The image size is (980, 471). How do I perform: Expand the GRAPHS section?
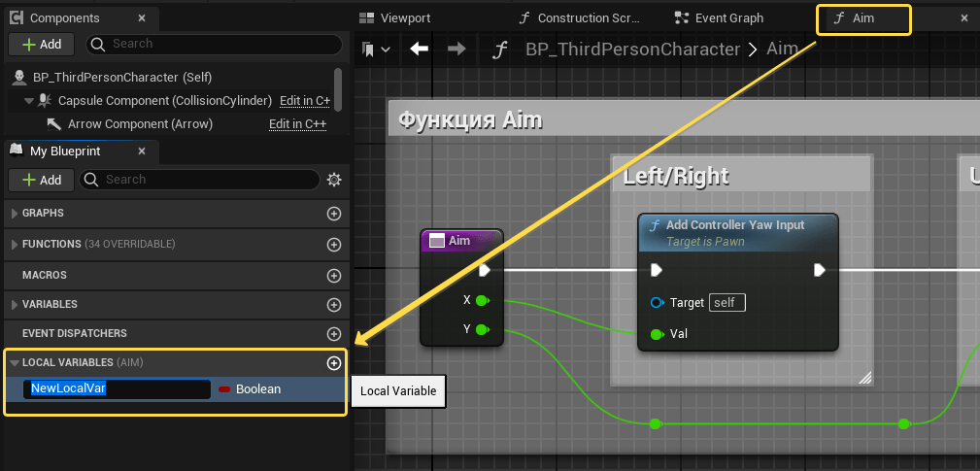click(15, 214)
